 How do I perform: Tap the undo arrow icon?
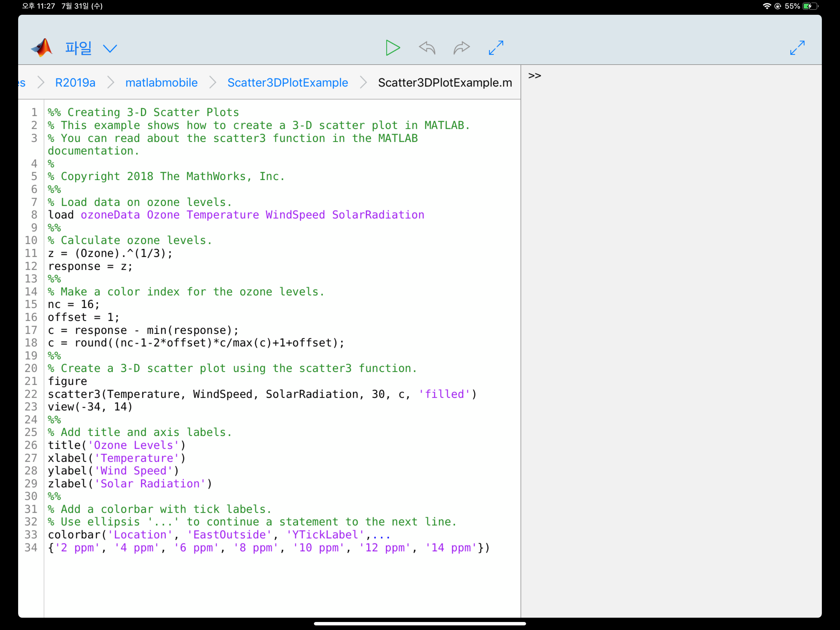pyautogui.click(x=427, y=48)
